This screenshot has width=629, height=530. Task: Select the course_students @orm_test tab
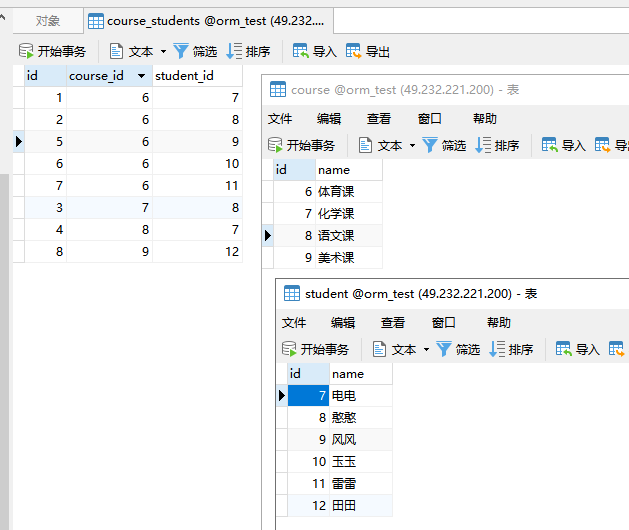tap(208, 21)
